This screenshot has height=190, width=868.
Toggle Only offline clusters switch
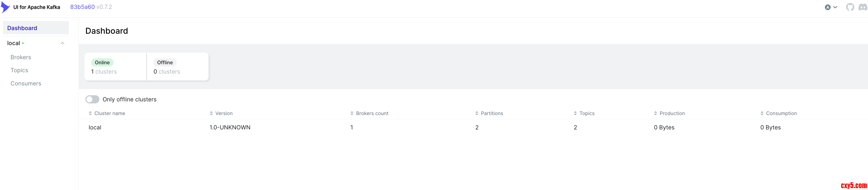pyautogui.click(x=92, y=99)
